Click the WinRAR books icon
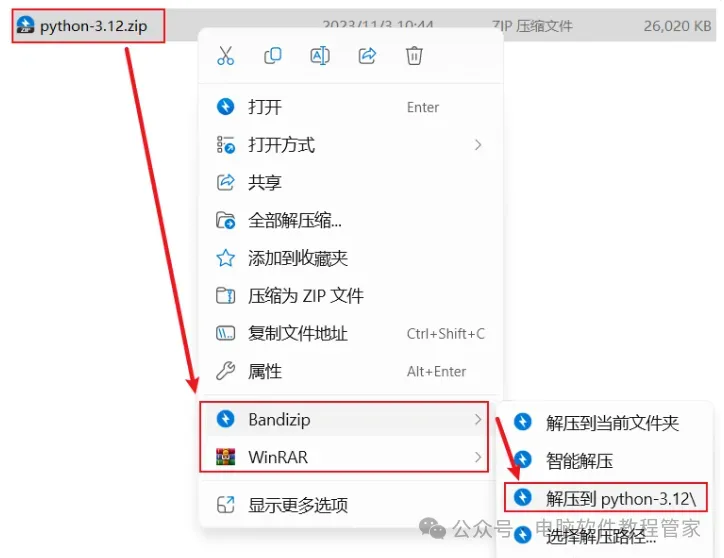The height and width of the screenshot is (558, 724). (225, 457)
